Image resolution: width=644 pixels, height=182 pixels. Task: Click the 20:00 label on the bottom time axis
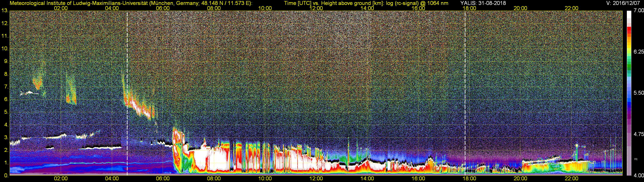point(520,179)
